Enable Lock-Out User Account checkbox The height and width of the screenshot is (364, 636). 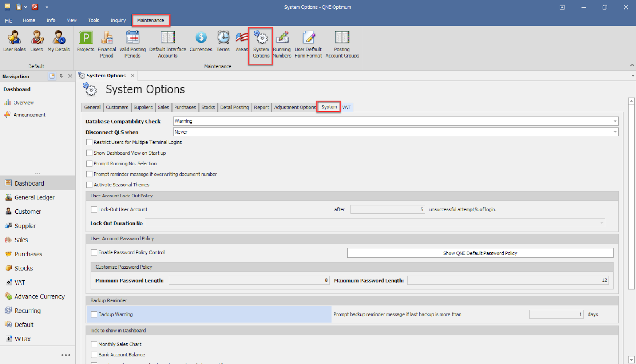point(94,209)
